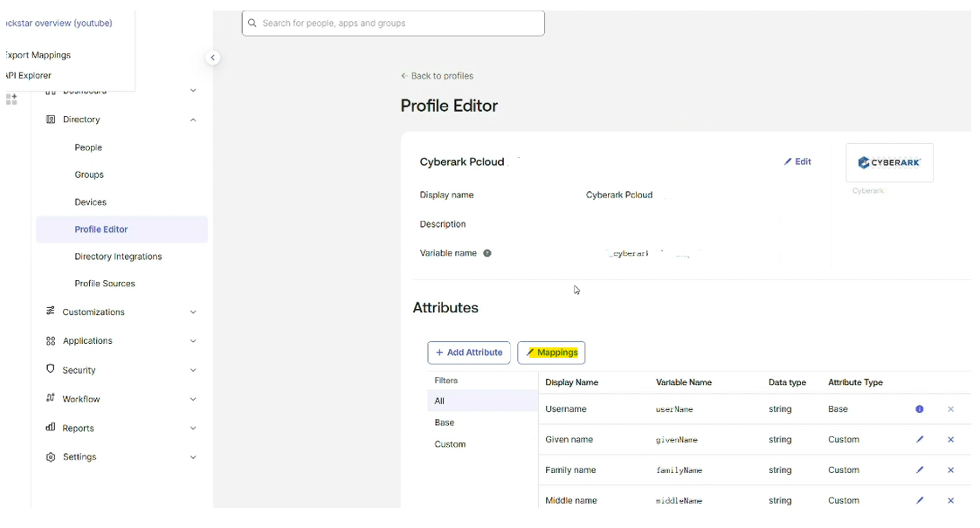The width and height of the screenshot is (980, 528).
Task: Click the Add Attribute button
Action: (469, 353)
